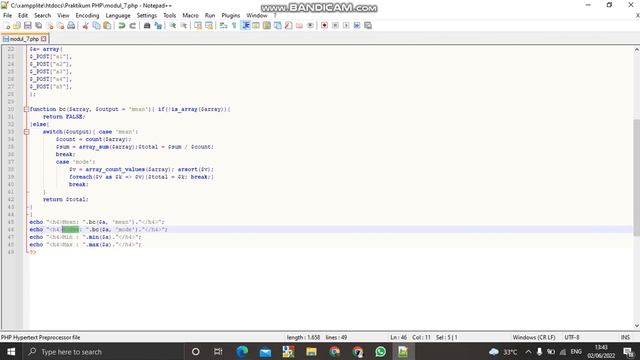Click the Ln : 46 position status entry
This screenshot has height=360, width=640.
point(398,338)
